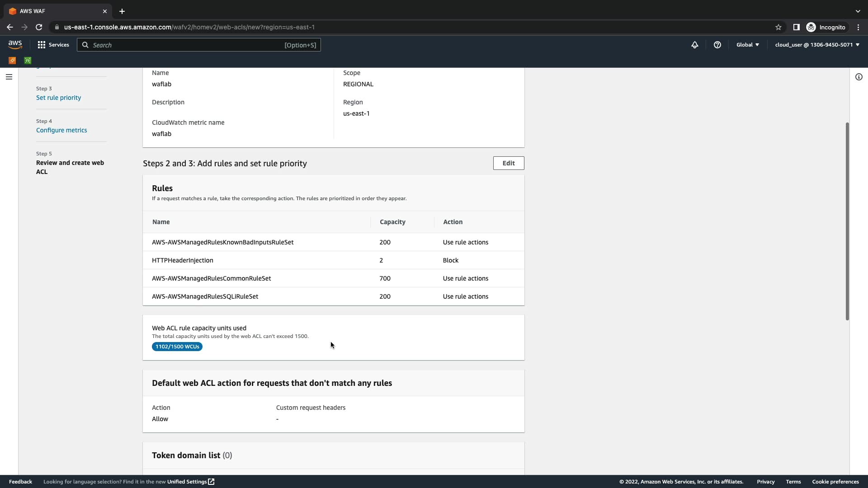Click the orange pinned service shortcut icon
Viewport: 868px width, 488px height.
point(12,60)
